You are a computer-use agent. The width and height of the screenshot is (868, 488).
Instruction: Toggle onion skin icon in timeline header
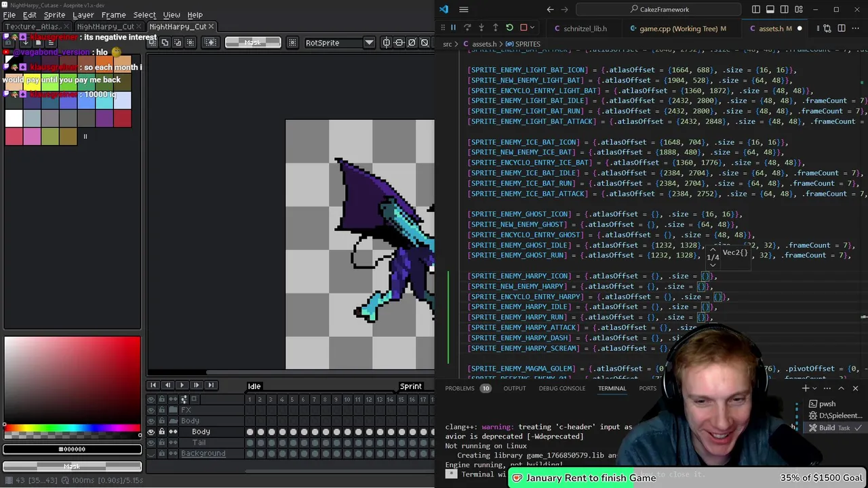(194, 399)
